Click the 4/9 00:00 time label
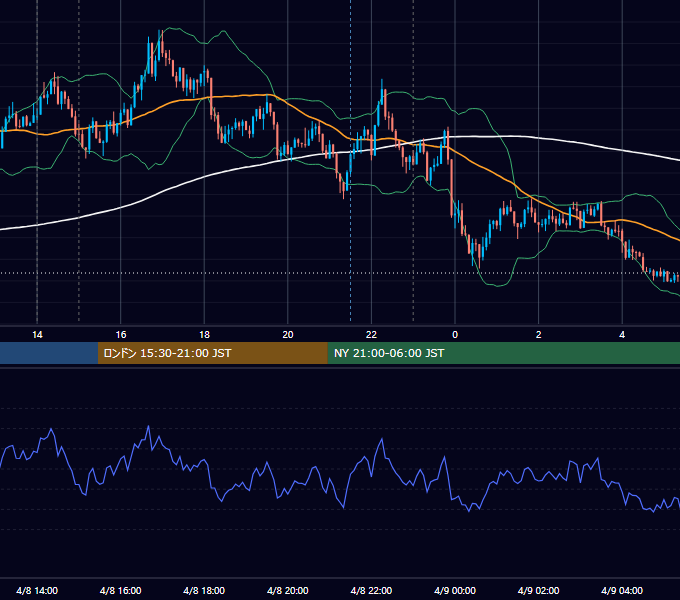This screenshot has height=600, width=680. point(455,590)
